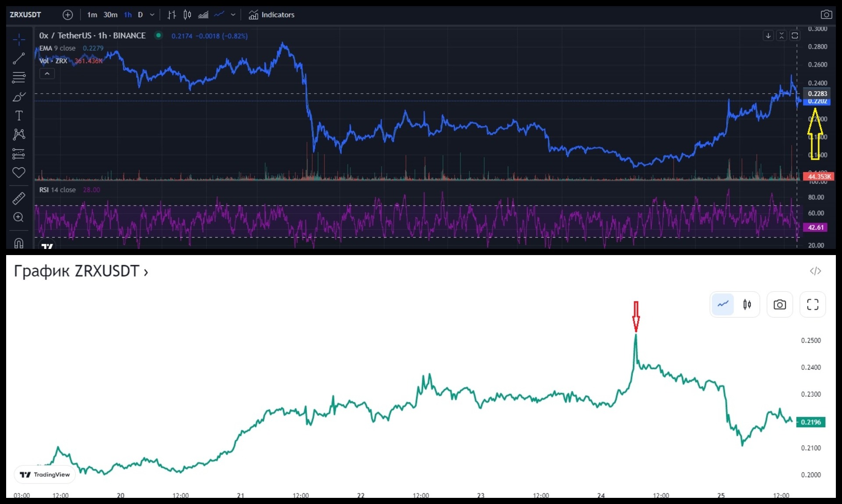
Task: Click the Vol · ZRX indicator label
Action: pyautogui.click(x=53, y=61)
